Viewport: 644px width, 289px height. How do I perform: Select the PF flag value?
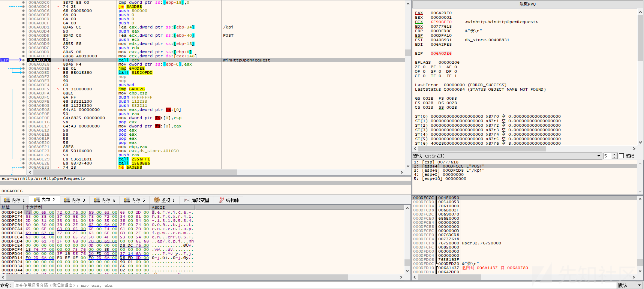(440, 67)
